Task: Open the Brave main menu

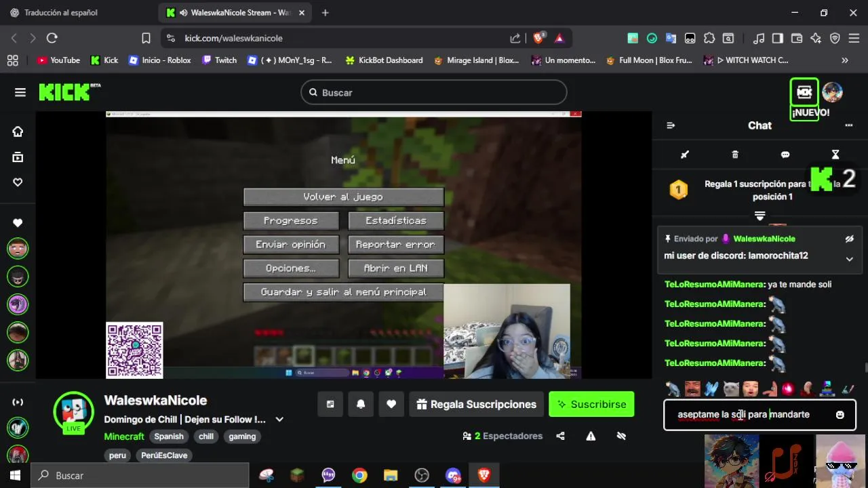Action: click(x=854, y=38)
